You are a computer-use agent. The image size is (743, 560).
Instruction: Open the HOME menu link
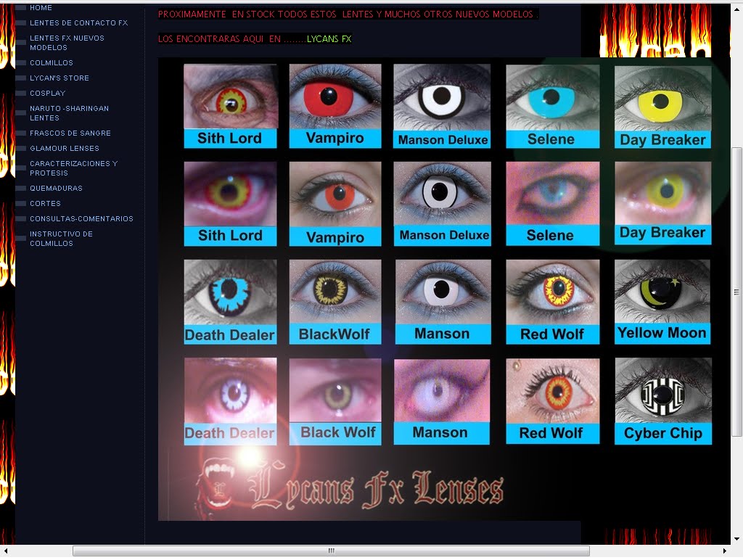41,7
